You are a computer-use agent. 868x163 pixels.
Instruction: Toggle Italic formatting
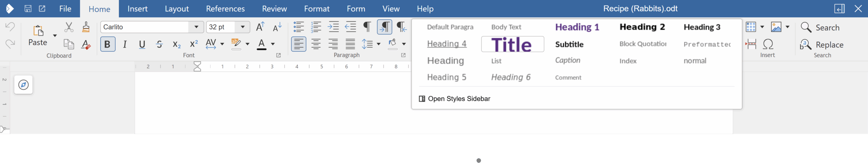coord(125,44)
